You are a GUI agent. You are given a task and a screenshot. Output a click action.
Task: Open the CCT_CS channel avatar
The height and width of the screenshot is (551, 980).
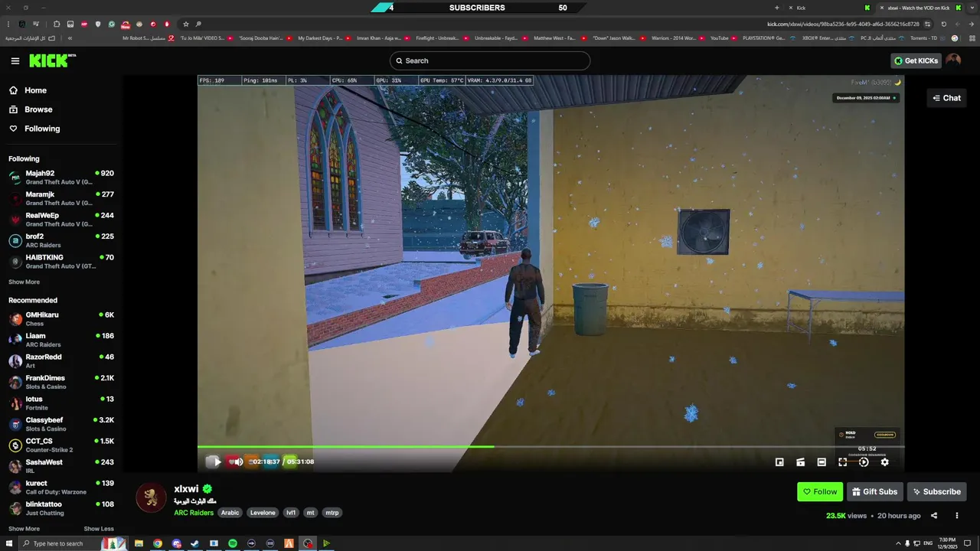tap(15, 445)
